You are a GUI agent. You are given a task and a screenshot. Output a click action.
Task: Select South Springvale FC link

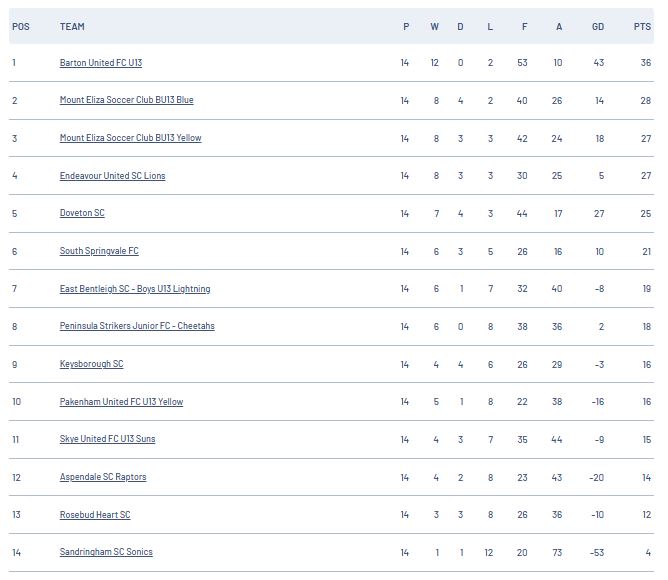(x=99, y=251)
